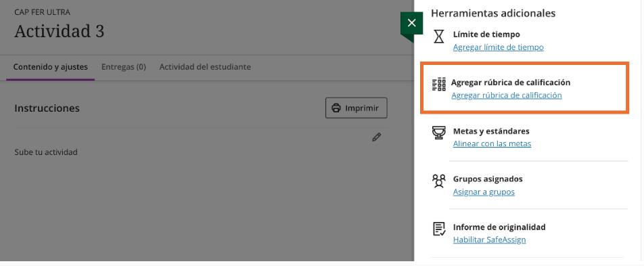Click the Imprimir button

(356, 108)
